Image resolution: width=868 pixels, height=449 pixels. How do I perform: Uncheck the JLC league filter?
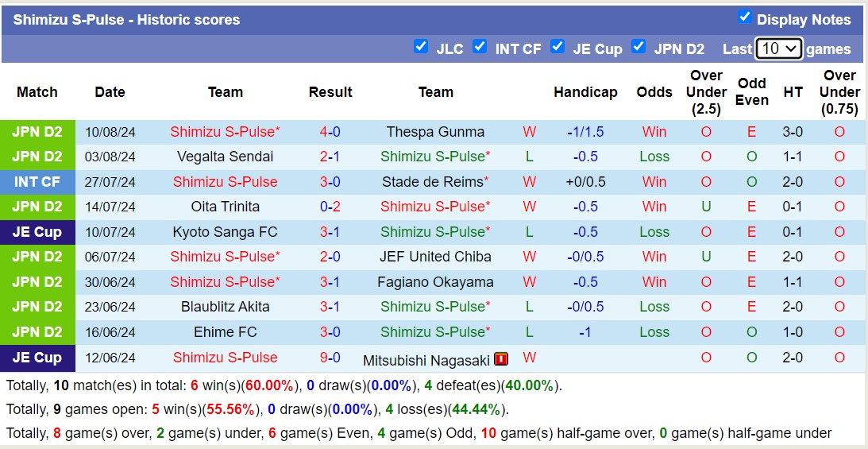421,46
